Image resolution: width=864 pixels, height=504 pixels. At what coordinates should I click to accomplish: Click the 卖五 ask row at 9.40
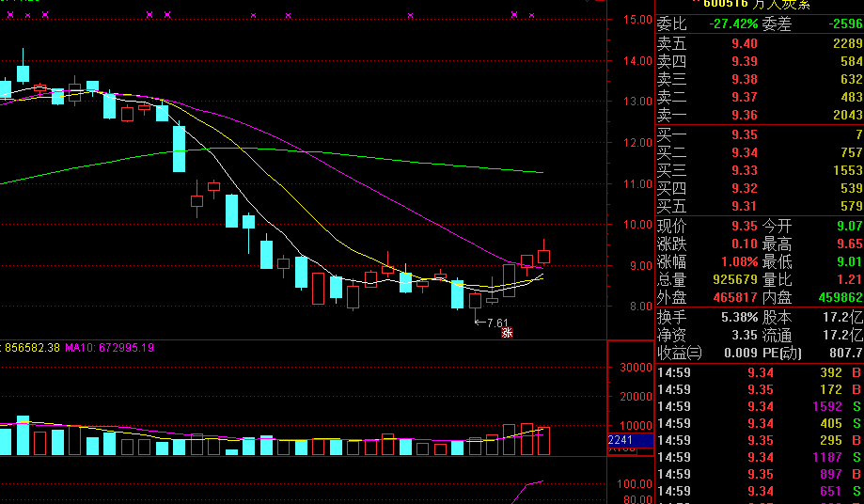click(x=760, y=43)
